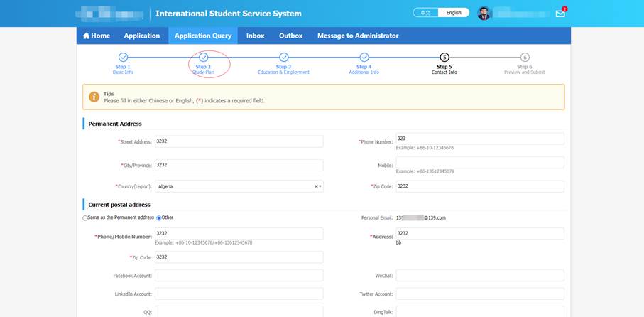The image size is (644, 317).
Task: Clear the Algeria country selection (x)
Action: point(316,186)
